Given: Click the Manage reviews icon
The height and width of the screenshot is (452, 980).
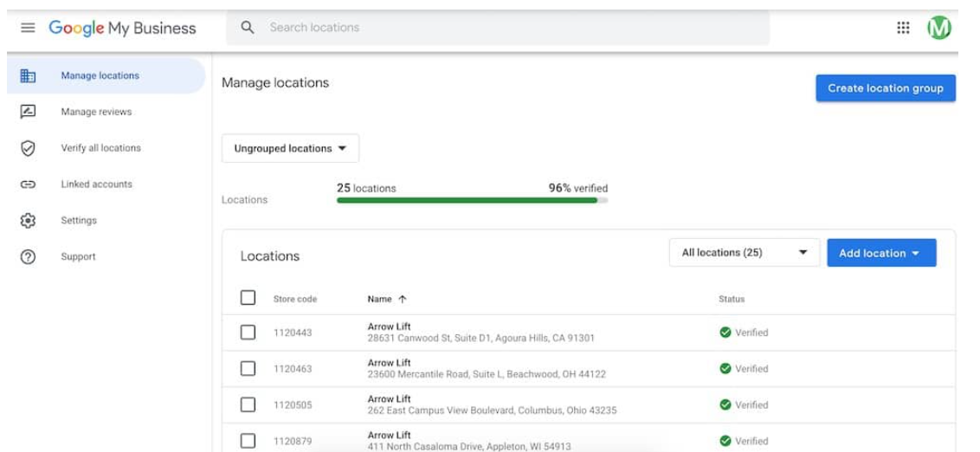Looking at the screenshot, I should tap(28, 112).
